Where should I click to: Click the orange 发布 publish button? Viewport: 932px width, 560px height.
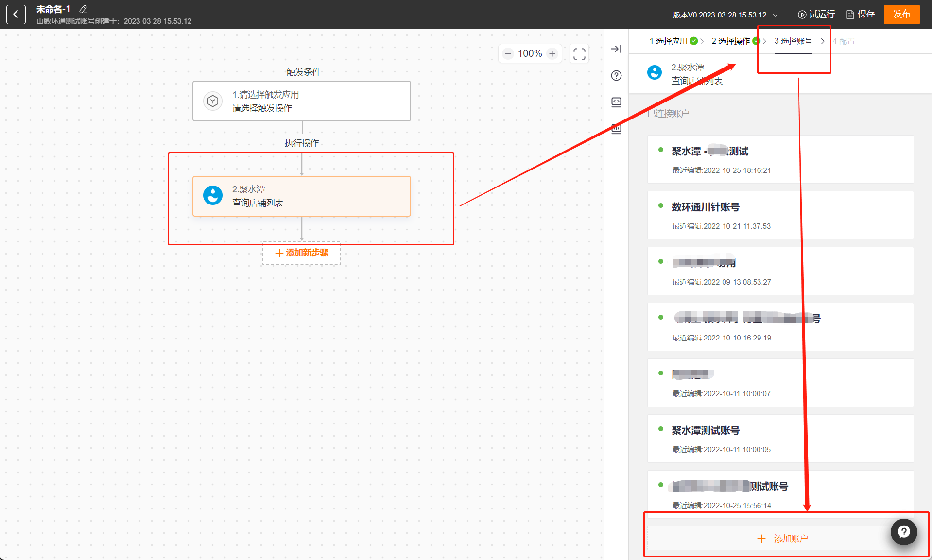tap(901, 15)
